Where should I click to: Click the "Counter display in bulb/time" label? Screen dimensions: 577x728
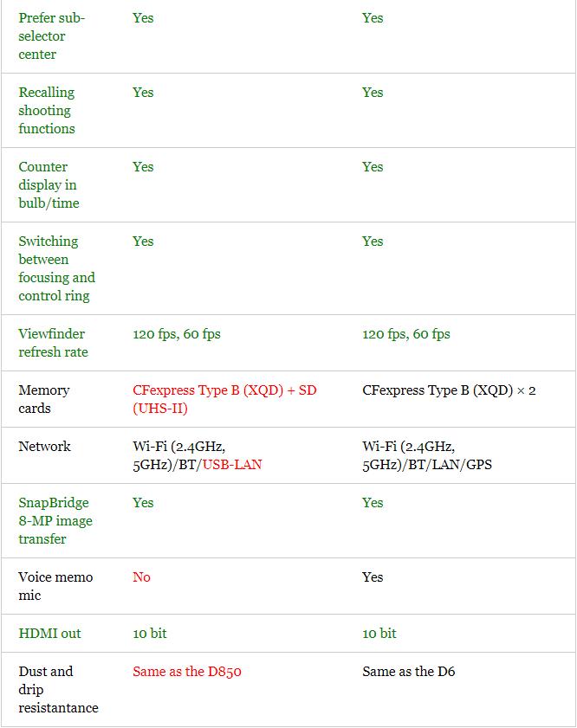49,184
